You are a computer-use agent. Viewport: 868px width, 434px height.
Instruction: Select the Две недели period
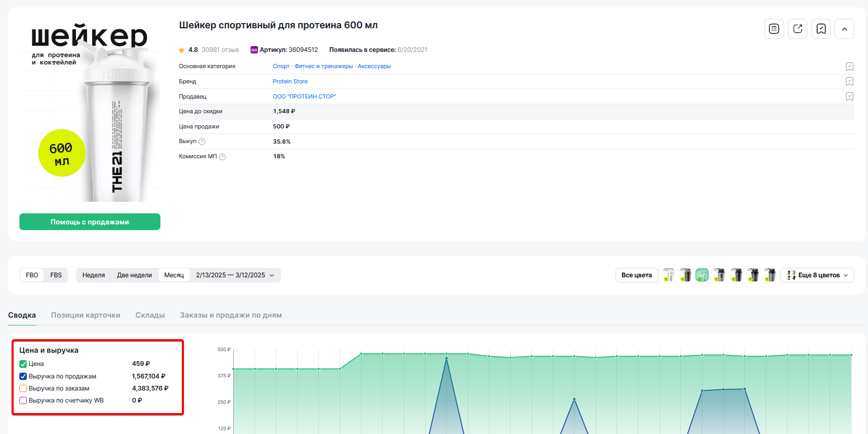135,275
